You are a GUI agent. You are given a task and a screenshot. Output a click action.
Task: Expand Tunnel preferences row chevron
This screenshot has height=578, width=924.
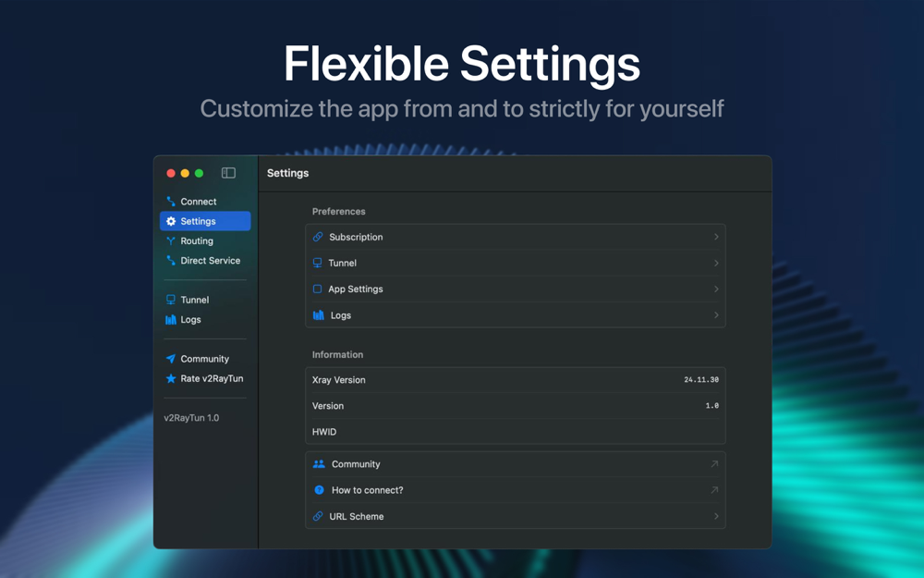click(x=716, y=263)
